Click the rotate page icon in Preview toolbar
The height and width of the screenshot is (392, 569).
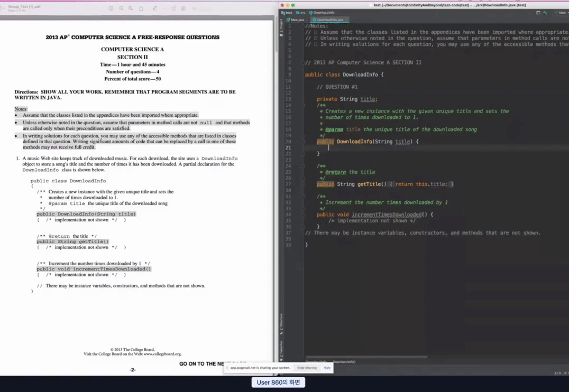coord(173,8)
